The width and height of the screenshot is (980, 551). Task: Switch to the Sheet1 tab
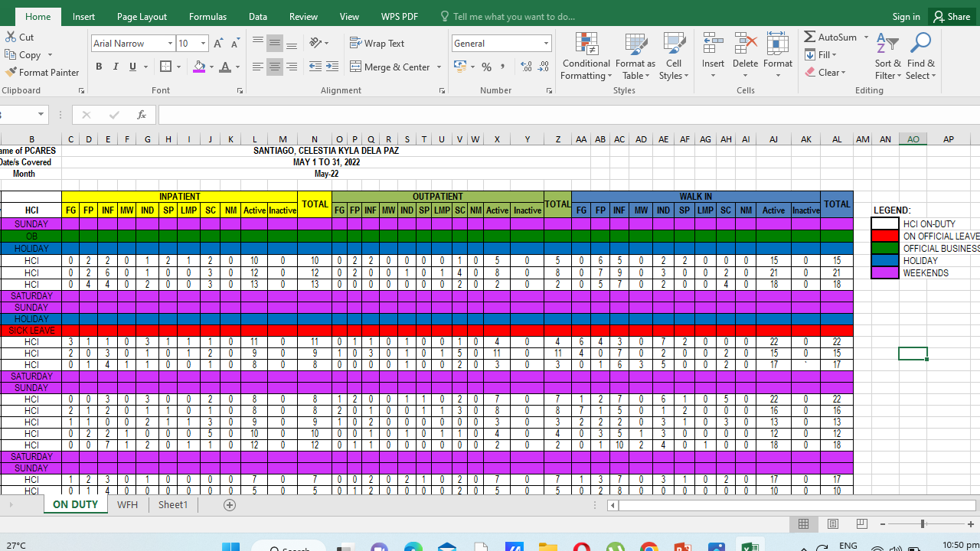coord(173,505)
